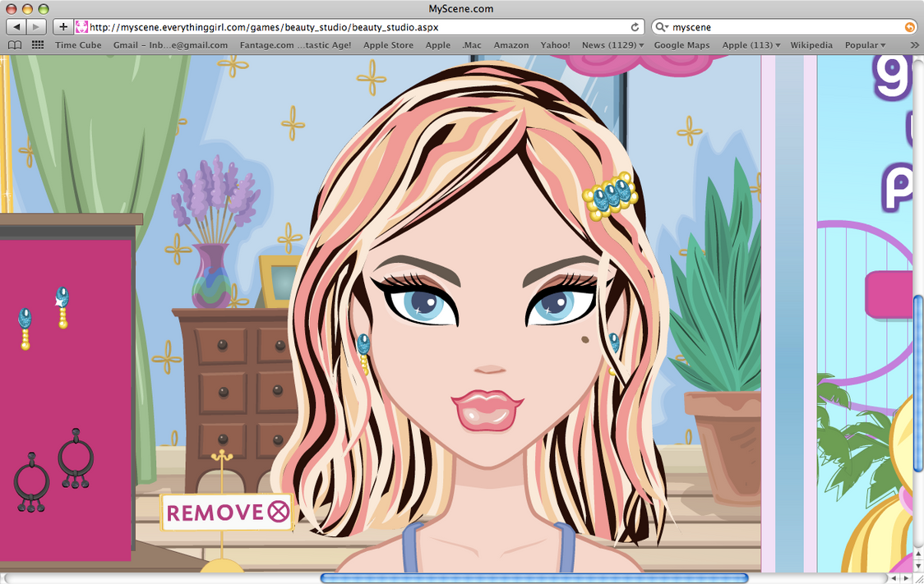Click the REMOVE sign to clear accessories
Screen dimensions: 924x584
(x=226, y=512)
